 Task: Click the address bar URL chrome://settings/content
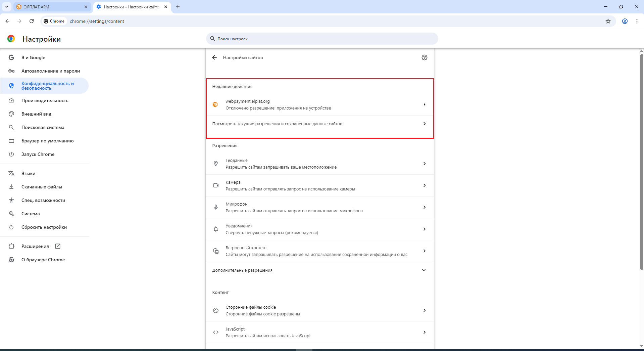point(97,21)
